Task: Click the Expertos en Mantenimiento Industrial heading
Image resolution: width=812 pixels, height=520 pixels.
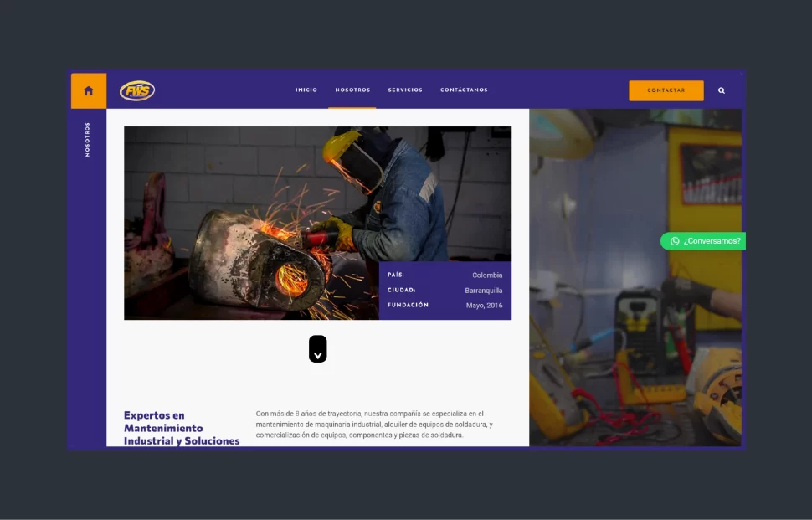Action: tap(182, 428)
